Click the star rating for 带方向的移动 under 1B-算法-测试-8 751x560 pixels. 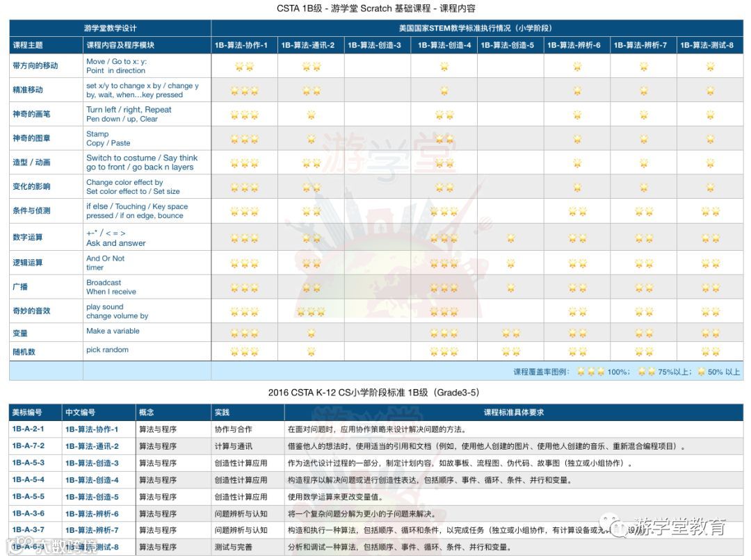[x=710, y=67]
